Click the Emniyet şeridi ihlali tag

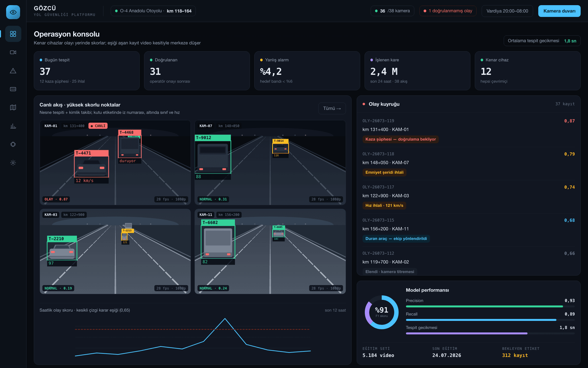384,172
